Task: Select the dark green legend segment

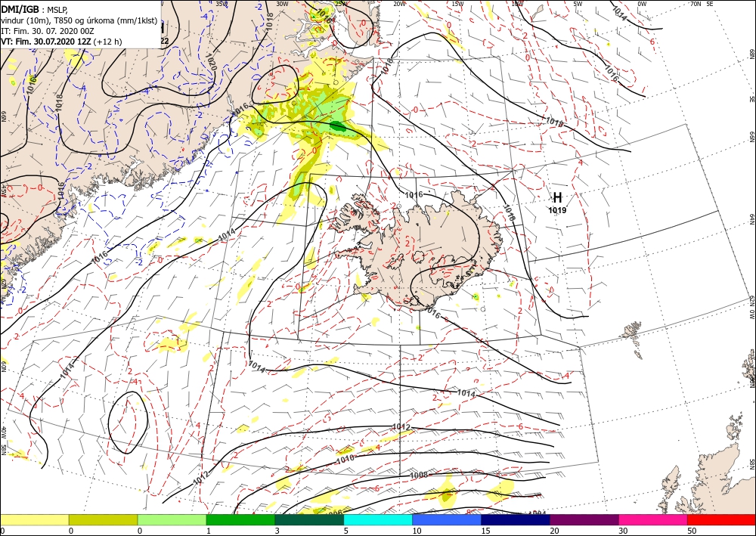Action: coord(309,519)
